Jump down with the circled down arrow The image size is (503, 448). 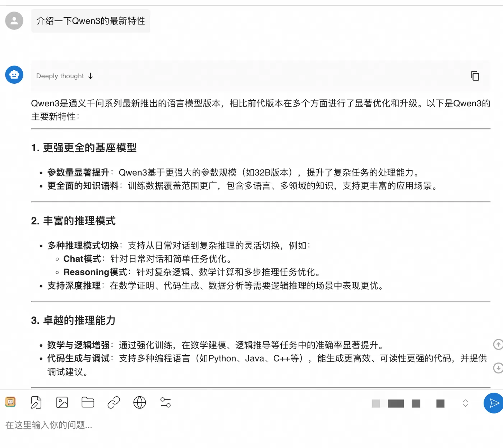(498, 368)
